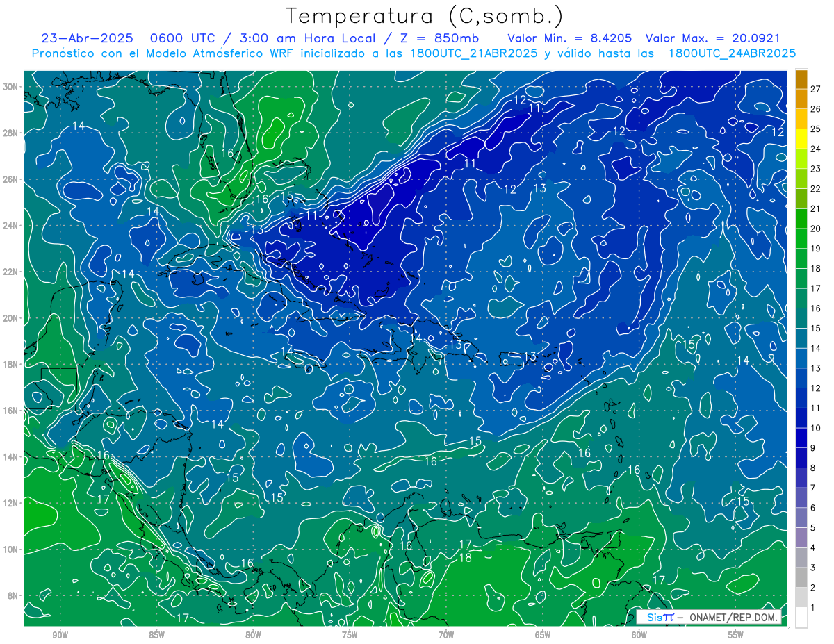This screenshot has width=834, height=644.
Task: Click the color scale label 1
Action: coord(813,608)
